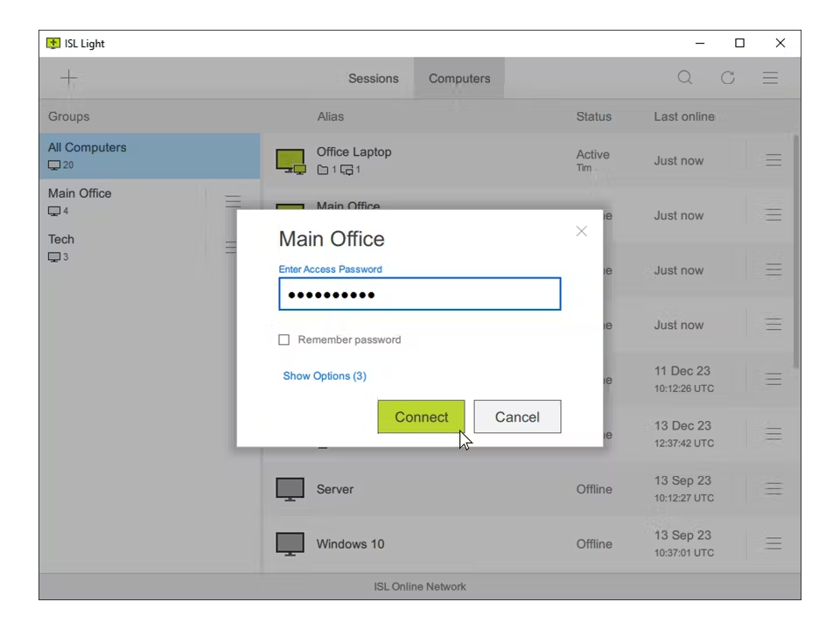Select the Tech group

pos(149,247)
